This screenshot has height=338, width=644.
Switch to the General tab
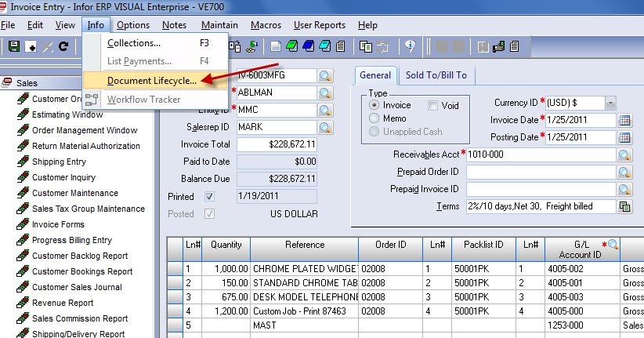click(x=375, y=75)
